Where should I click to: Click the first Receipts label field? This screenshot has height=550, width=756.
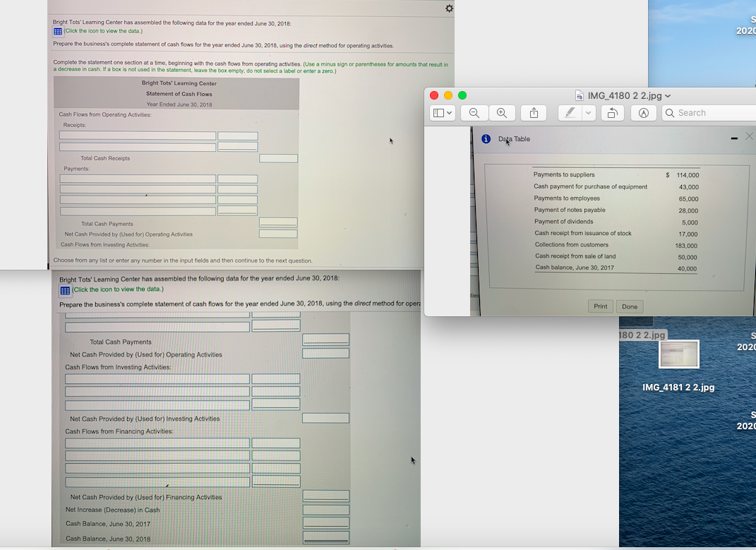click(138, 136)
